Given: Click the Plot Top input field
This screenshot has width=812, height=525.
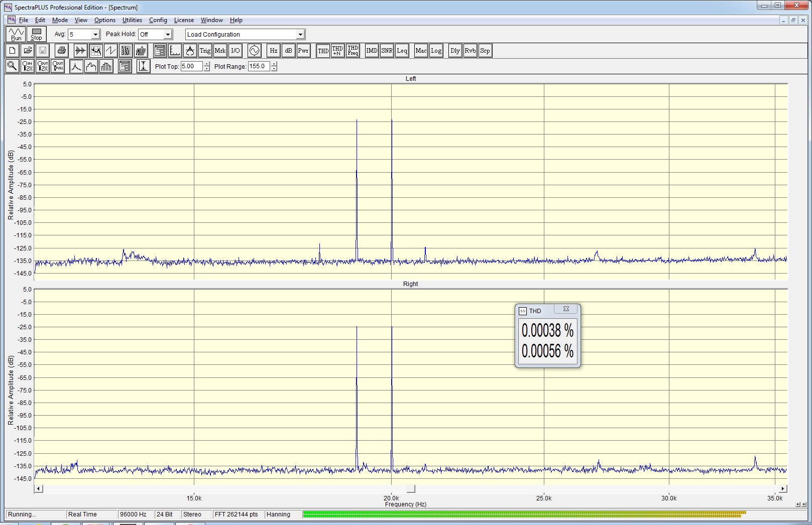Looking at the screenshot, I should pyautogui.click(x=191, y=66).
